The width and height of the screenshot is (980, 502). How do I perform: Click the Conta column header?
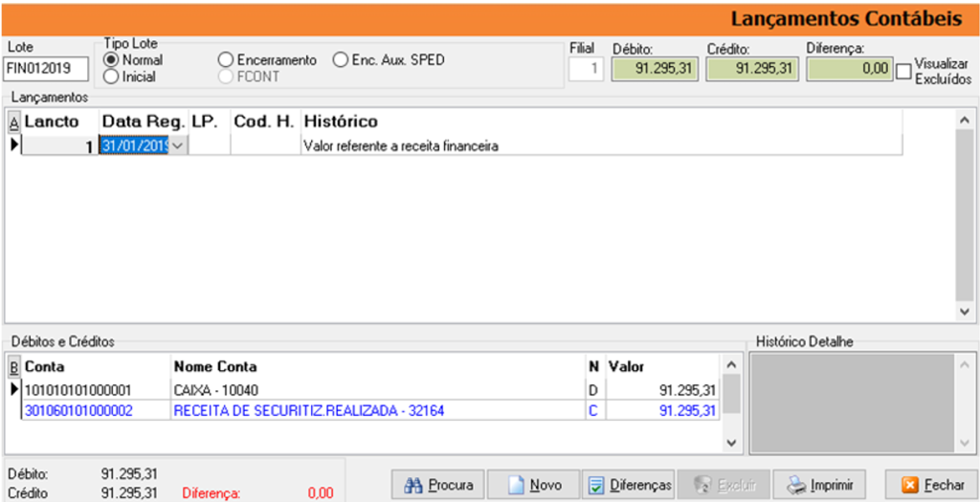pyautogui.click(x=97, y=366)
